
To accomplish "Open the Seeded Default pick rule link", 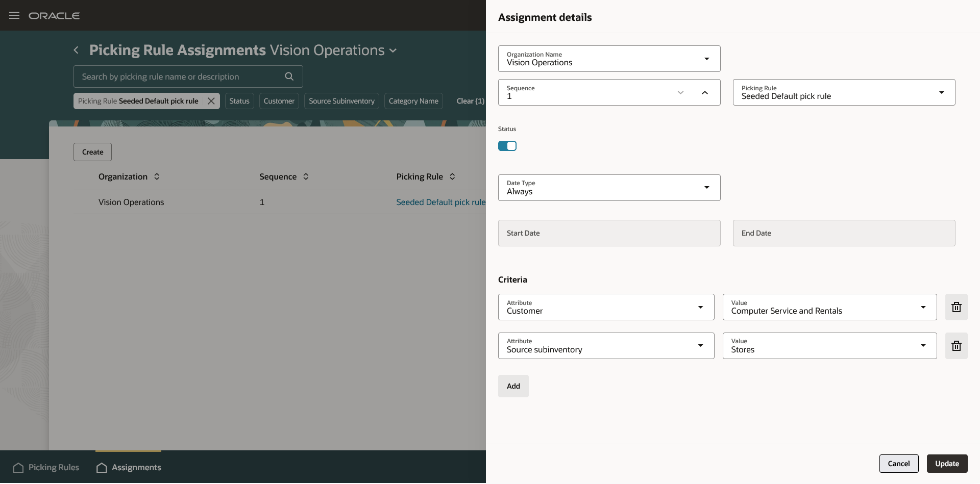I will (x=441, y=202).
